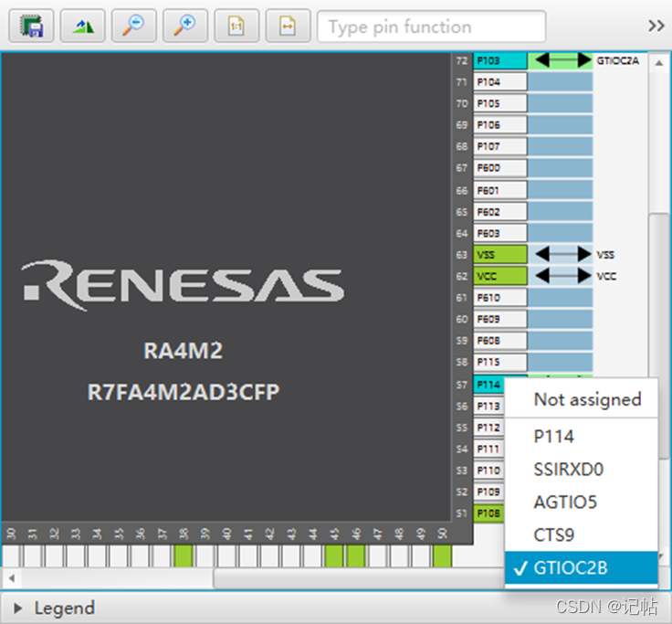Select P114 option in popup menu
Viewport: 672px width, 624px height.
(581, 436)
